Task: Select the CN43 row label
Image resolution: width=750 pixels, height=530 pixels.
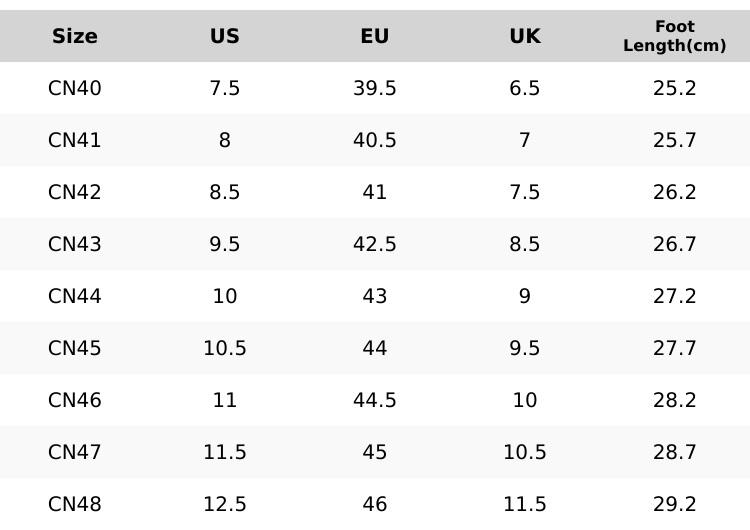Action: point(75,245)
